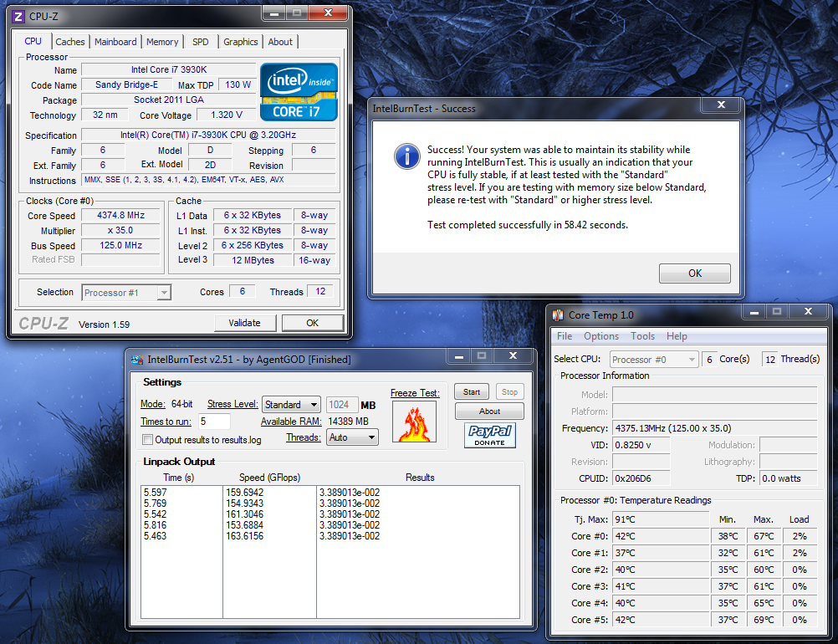Minimize the IntelBurnTest v2.51 window
Viewport: 838px width, 644px height.
pyautogui.click(x=458, y=356)
